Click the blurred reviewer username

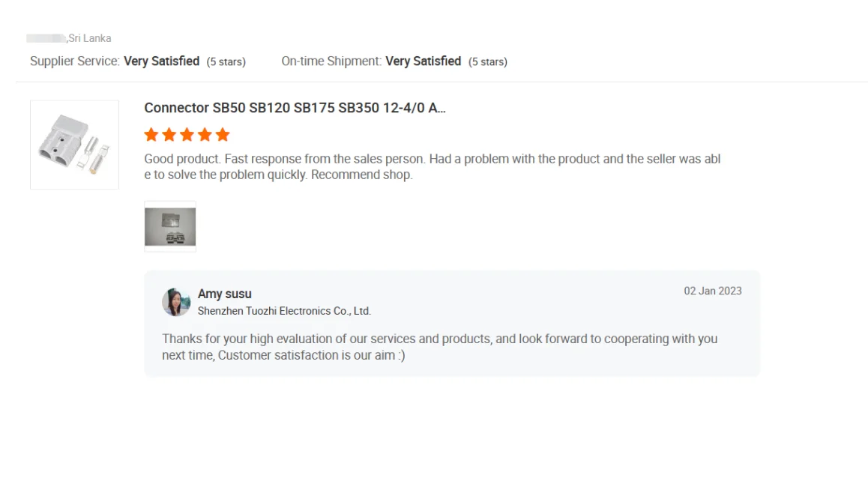point(46,38)
